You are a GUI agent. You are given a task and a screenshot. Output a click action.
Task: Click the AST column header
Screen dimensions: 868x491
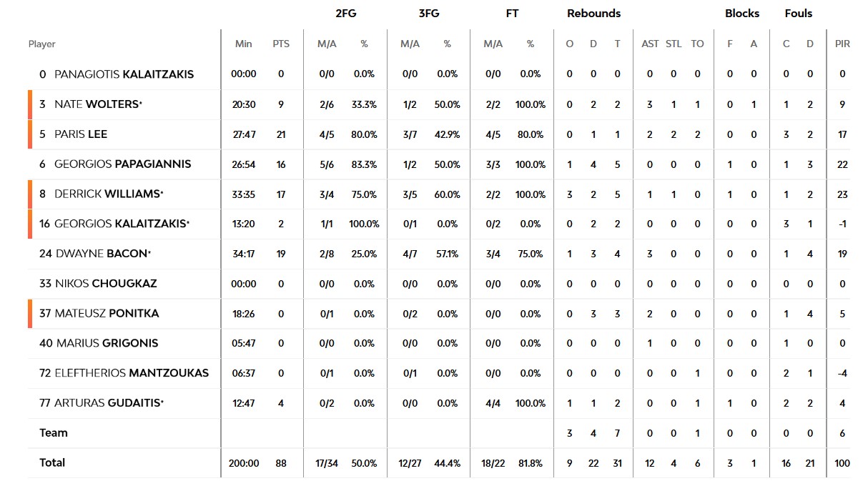(x=650, y=44)
